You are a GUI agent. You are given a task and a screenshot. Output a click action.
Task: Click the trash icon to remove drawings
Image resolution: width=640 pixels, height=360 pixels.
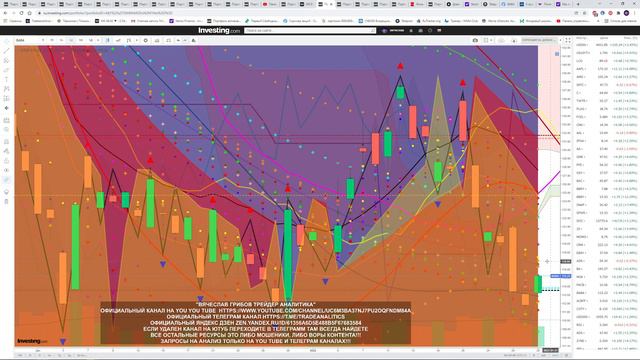coord(6,201)
